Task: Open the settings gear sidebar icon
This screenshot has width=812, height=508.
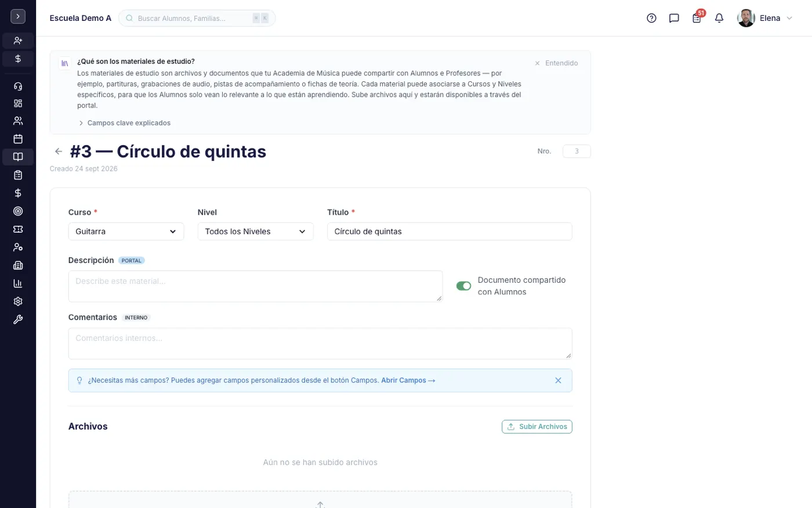Action: tap(18, 301)
